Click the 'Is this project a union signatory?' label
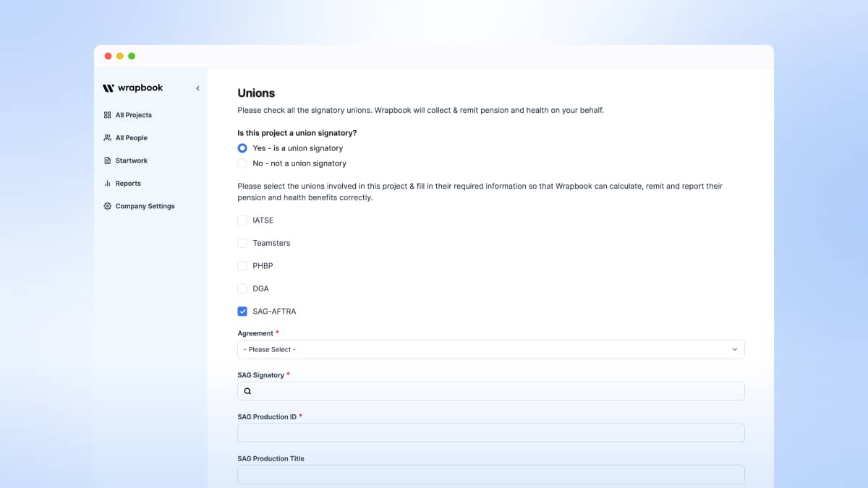 (297, 133)
